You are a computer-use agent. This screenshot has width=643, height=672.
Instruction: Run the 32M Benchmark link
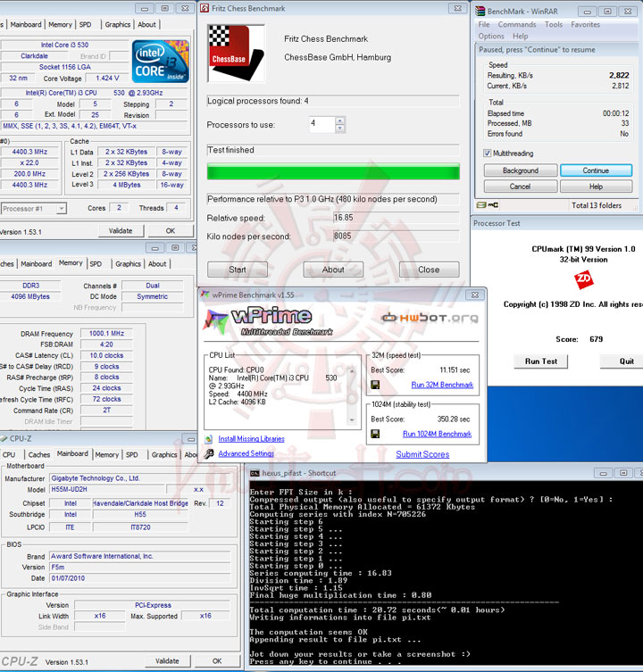tap(442, 385)
